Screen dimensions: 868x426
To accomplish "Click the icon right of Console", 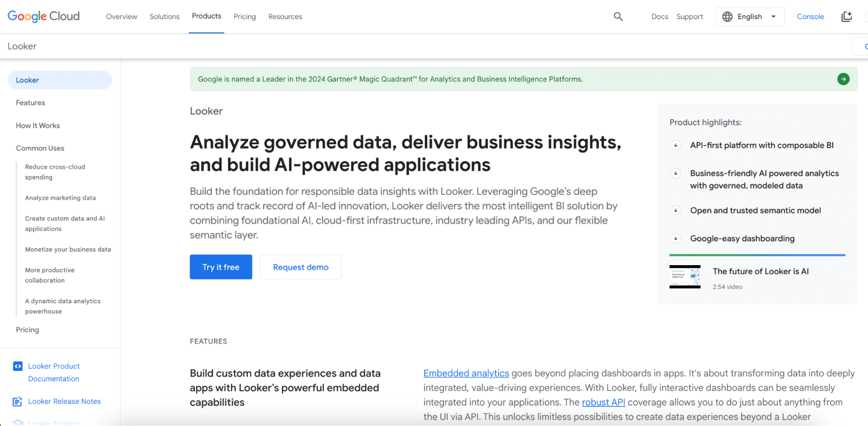I will pos(846,17).
